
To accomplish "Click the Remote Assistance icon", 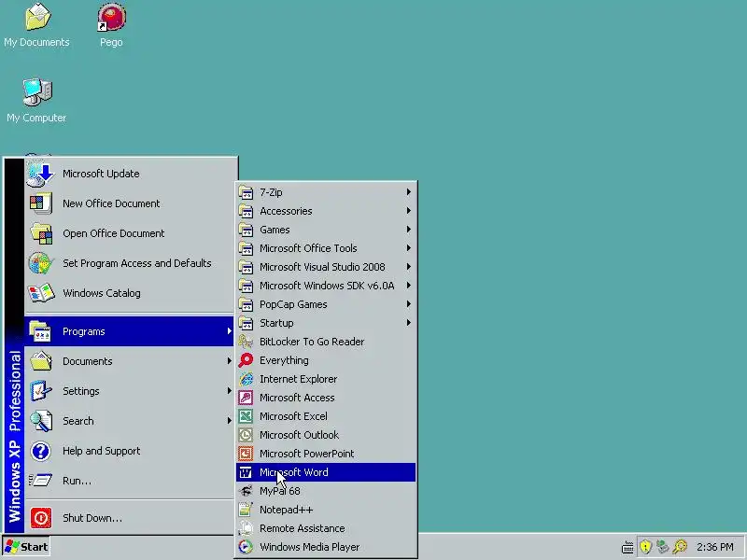I will tap(246, 528).
